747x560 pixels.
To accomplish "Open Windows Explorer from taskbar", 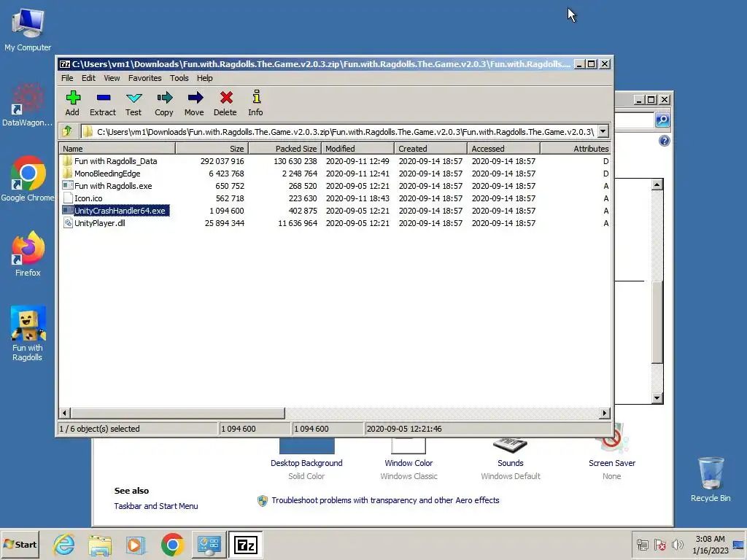I will 99,545.
